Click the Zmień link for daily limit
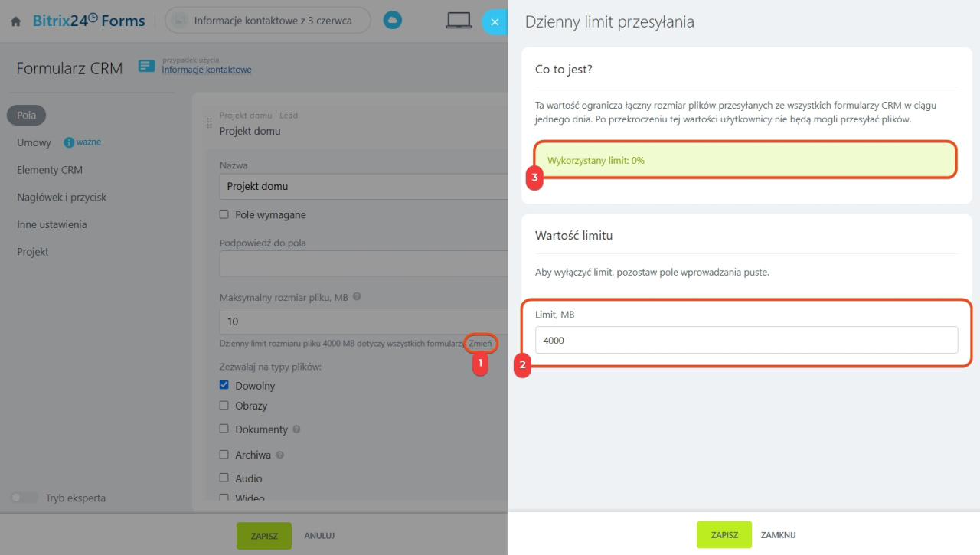 (x=480, y=344)
